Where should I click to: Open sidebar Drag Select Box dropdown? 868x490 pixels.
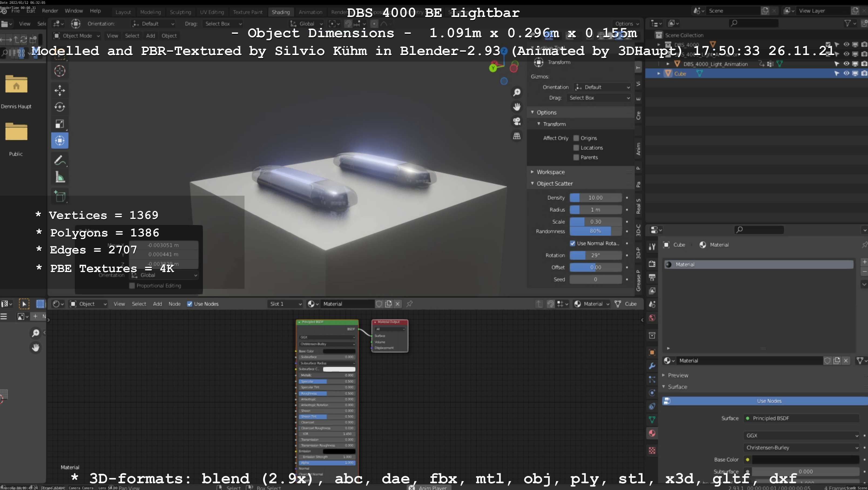pyautogui.click(x=599, y=98)
